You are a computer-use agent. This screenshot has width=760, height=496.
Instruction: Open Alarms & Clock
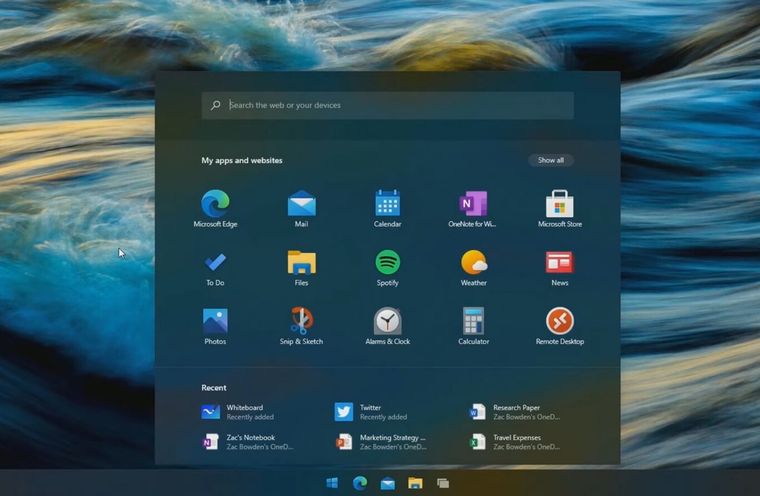[x=387, y=326]
